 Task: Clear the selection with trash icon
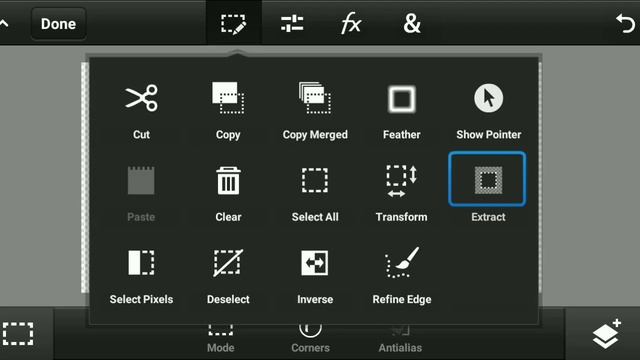pyautogui.click(x=228, y=193)
